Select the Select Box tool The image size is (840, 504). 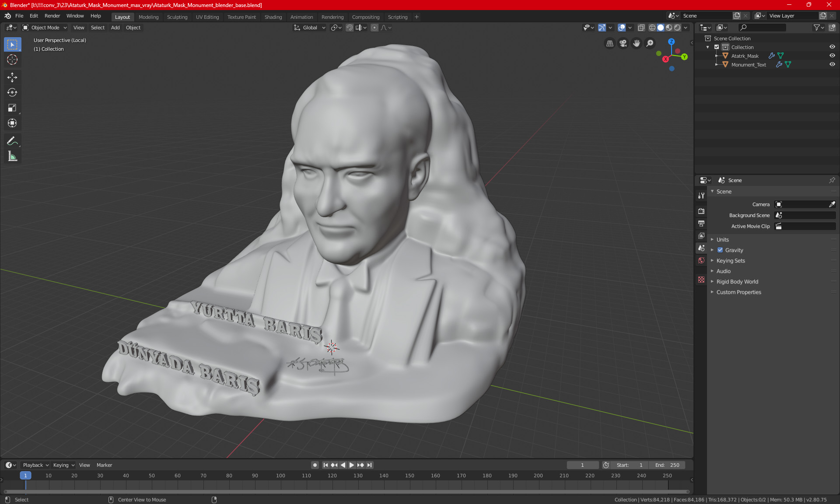(12, 45)
